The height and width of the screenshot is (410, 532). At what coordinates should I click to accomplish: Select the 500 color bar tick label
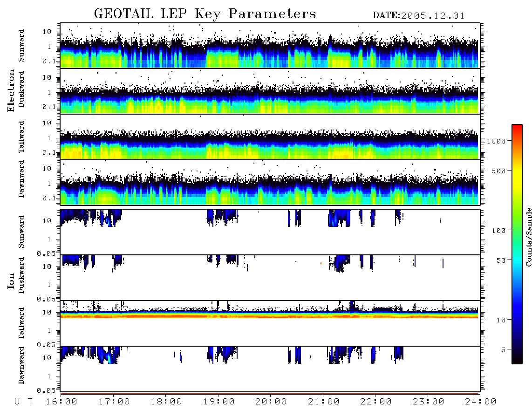click(498, 171)
